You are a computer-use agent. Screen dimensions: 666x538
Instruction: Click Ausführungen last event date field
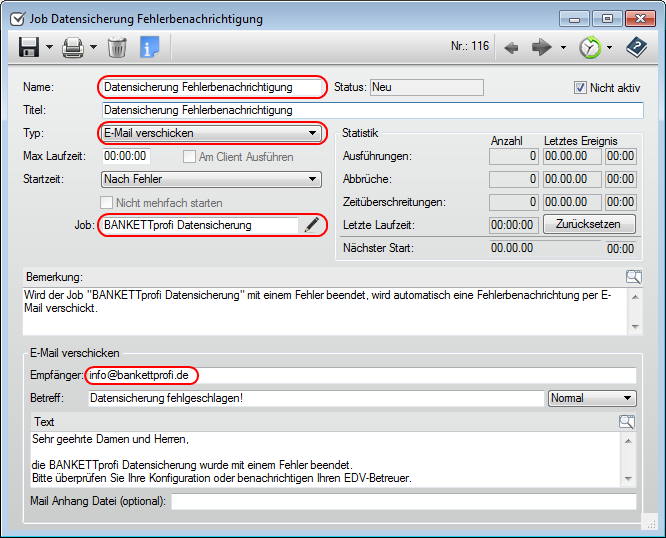[573, 156]
